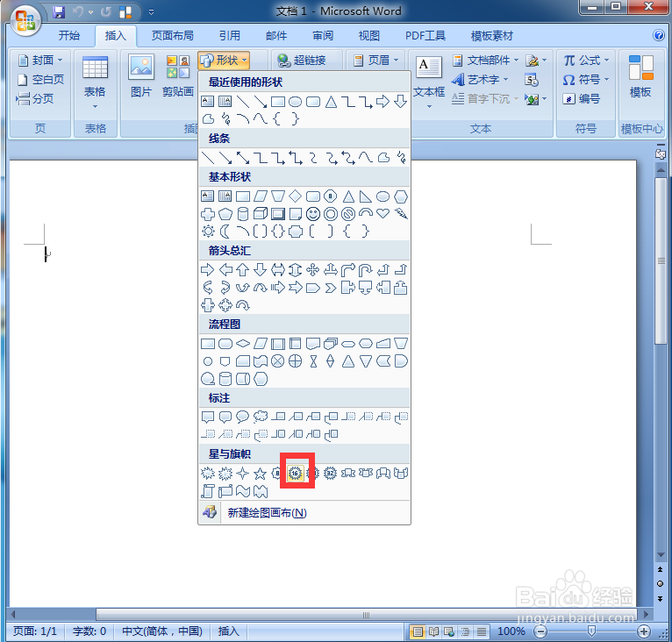Image resolution: width=672 pixels, height=642 pixels.
Task: Select the cloud callout shape
Action: 261,417
